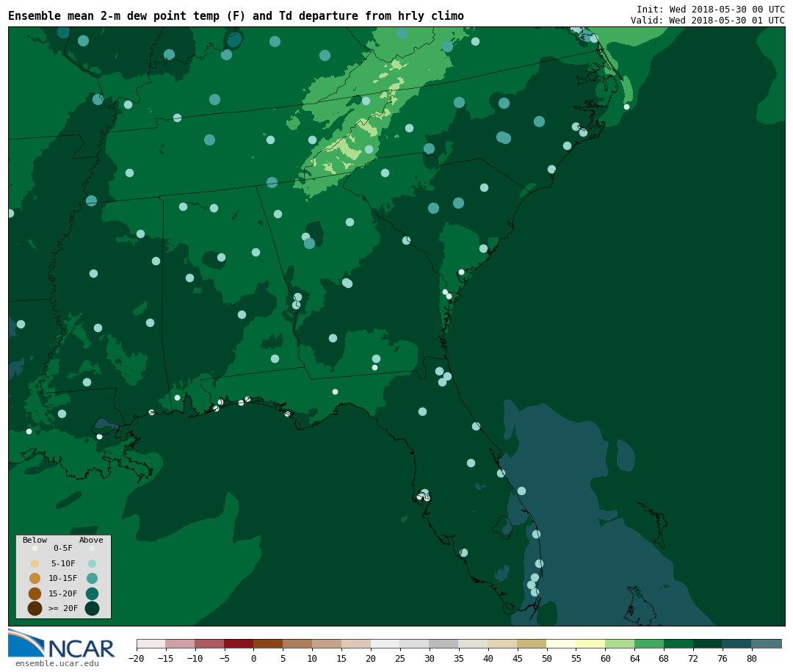Pick the 0 to 5 brown swatch
Viewport: 793px width, 672px height.
(269, 643)
